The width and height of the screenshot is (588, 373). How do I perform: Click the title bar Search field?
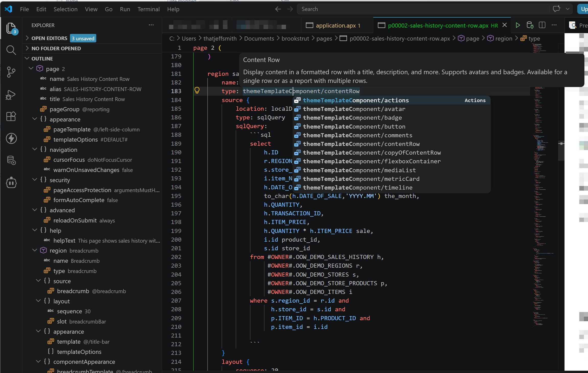click(423, 9)
